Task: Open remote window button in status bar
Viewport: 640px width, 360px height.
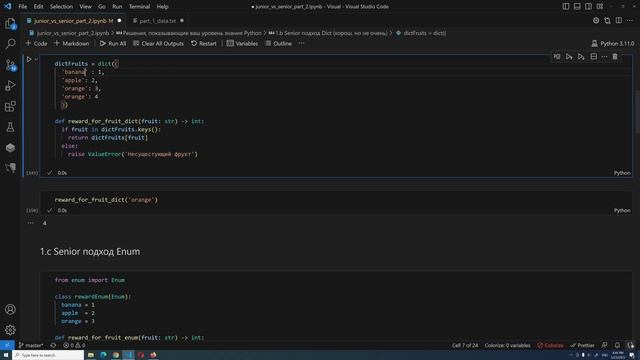Action: [7, 345]
